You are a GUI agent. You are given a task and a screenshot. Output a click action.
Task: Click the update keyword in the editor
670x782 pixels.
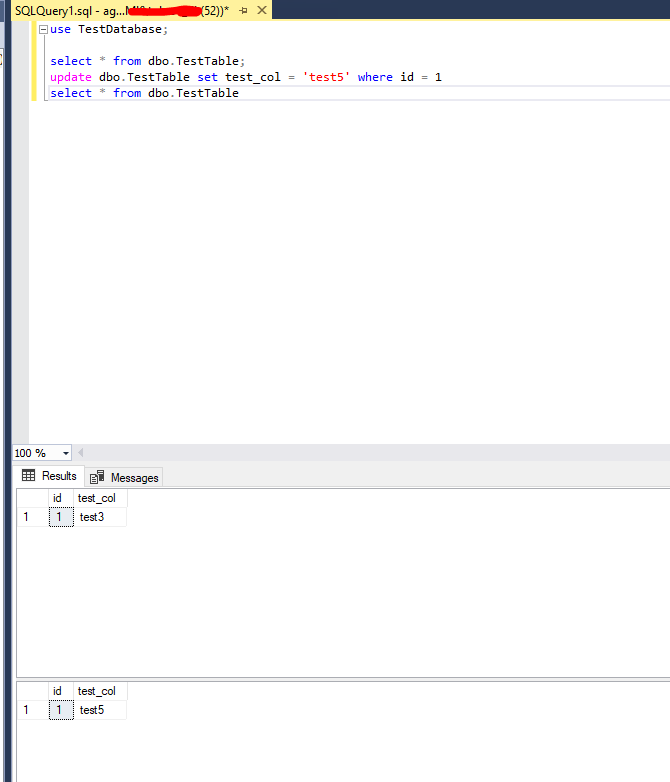(x=71, y=77)
